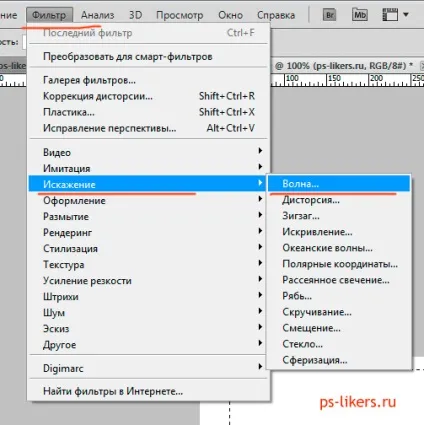Open the Справка menu
This screenshot has height=425, width=424.
[x=276, y=15]
